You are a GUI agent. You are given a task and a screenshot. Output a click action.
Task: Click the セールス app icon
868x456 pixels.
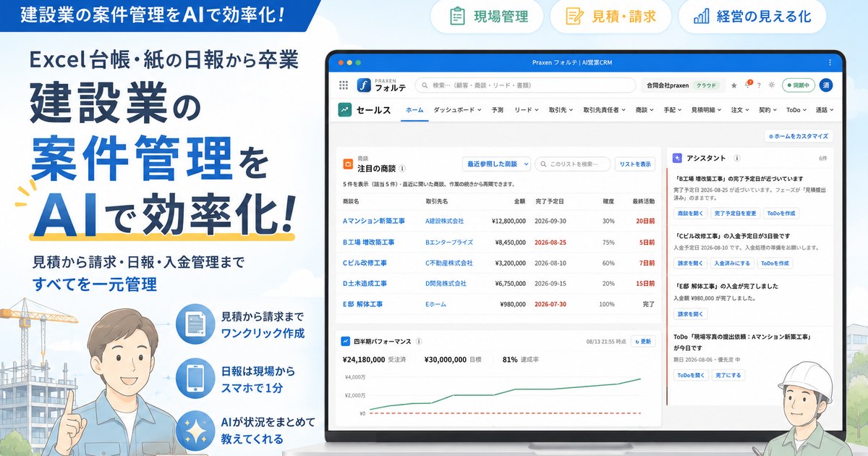345,110
